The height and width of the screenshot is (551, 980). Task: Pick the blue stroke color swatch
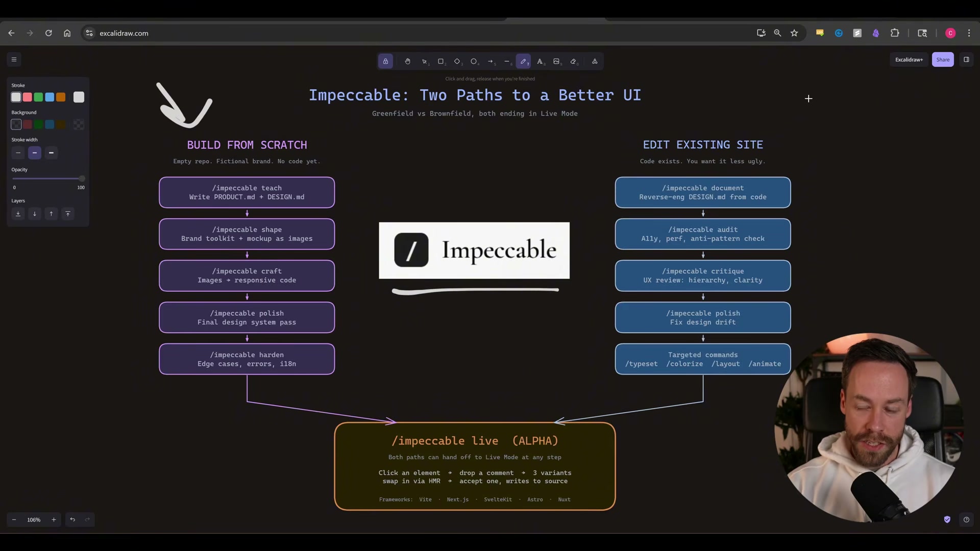click(x=50, y=97)
